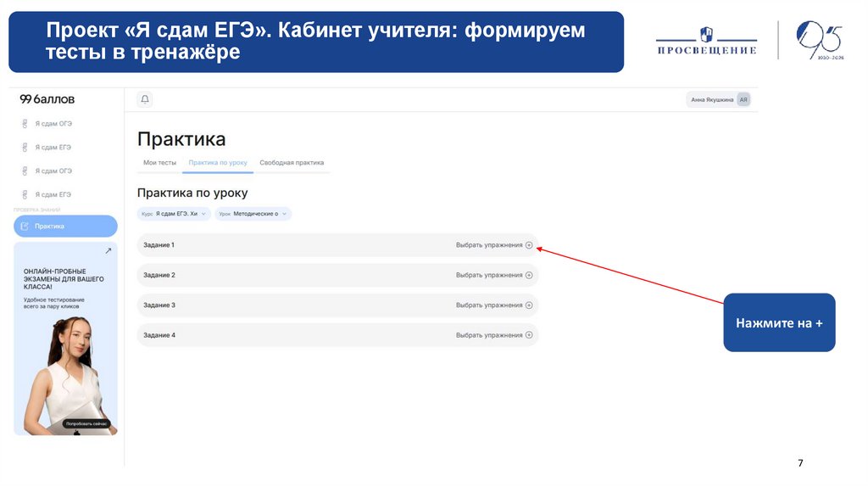868x487 pixels.
Task: Click the slide title Проект «Я сдам ЕГЭ»
Action: tap(315, 41)
